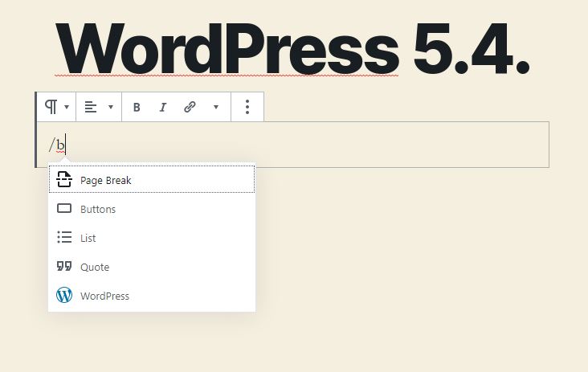This screenshot has width=588, height=372.
Task: Click the paragraph block type icon
Action: point(51,107)
